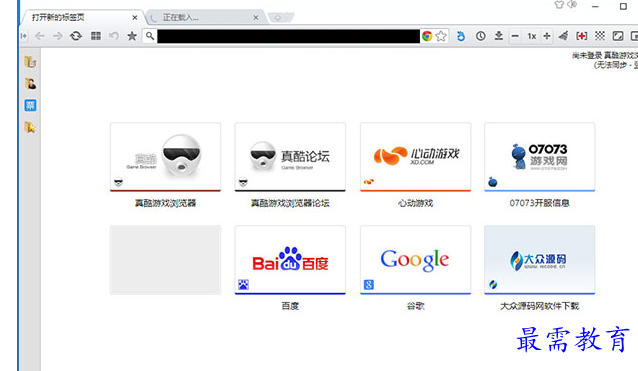Open favorites via black star icon
Screen dimensions: 638x371
point(132,36)
